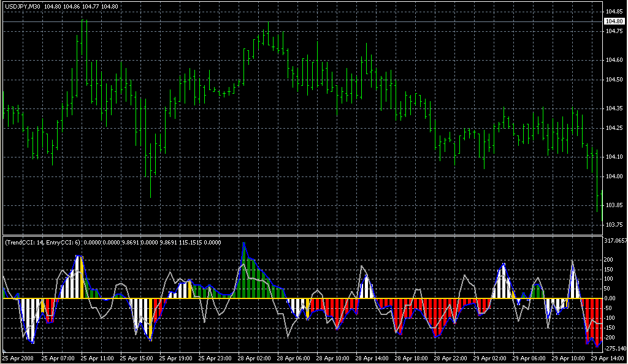Select the 104.85 price axis label

point(615,12)
